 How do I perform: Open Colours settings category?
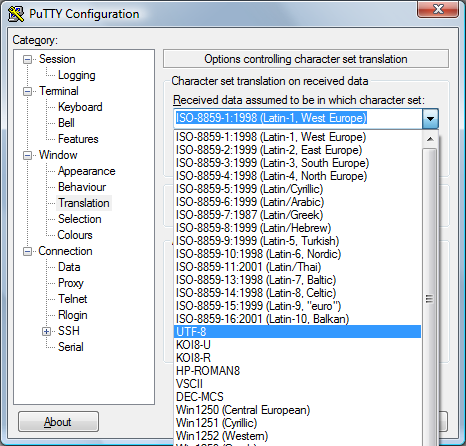[x=75, y=235]
